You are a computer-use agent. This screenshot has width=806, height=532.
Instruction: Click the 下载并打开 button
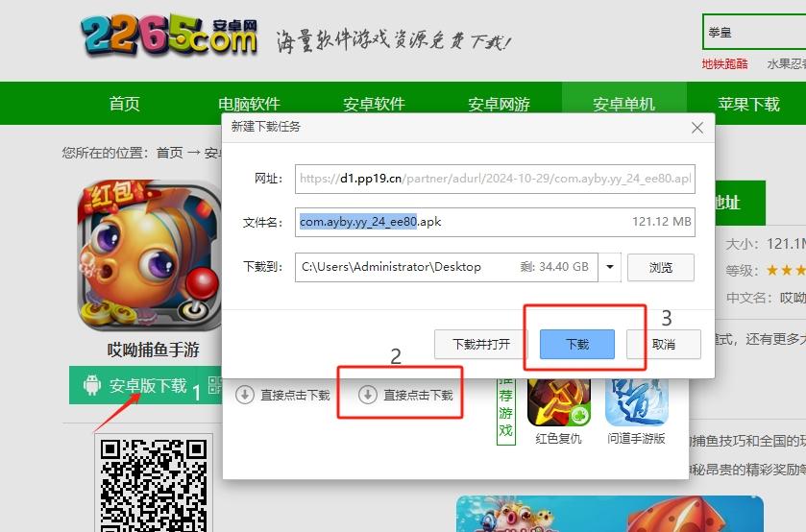[480, 344]
